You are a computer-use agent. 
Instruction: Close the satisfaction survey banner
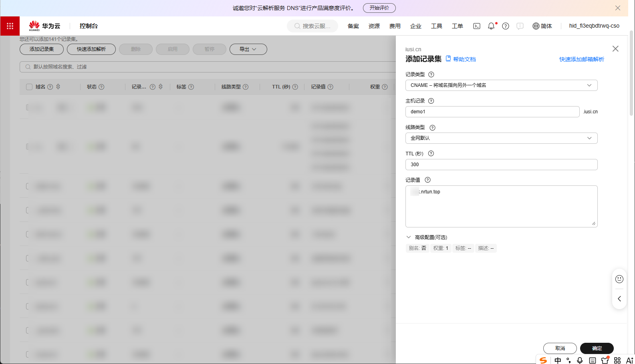[618, 8]
